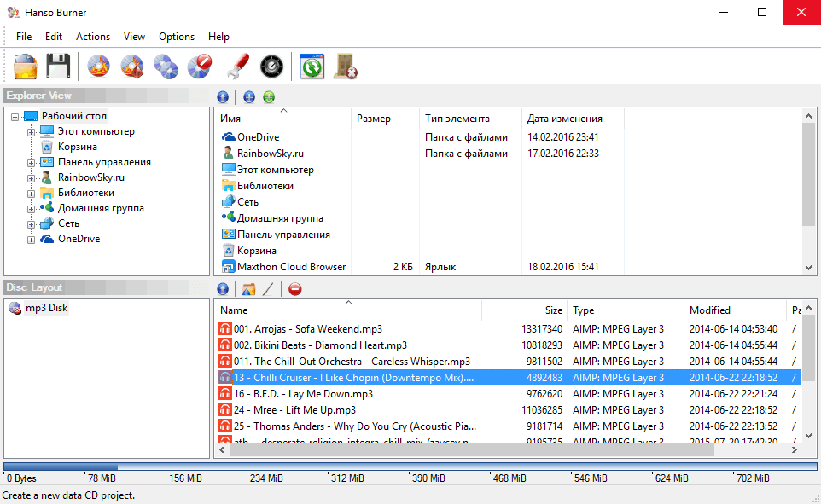The height and width of the screenshot is (504, 821).
Task: Click the green plus add icon in Explorer View
Action: point(269,97)
